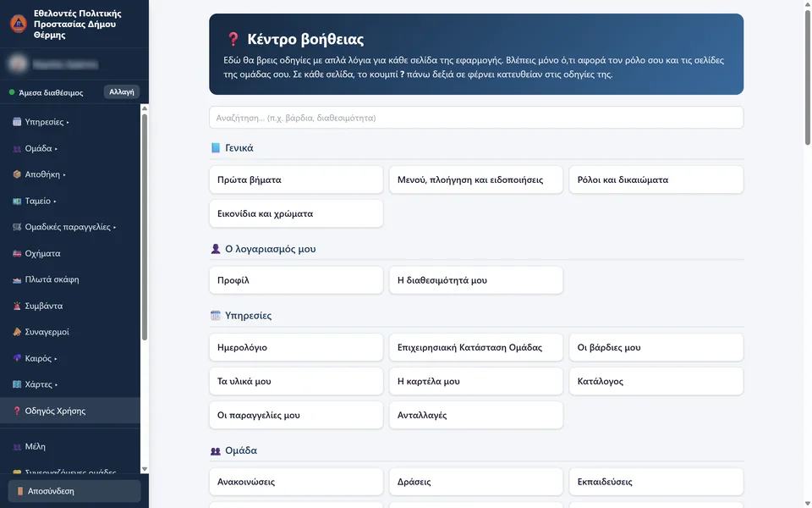Open the Η διαθεσιμότητά μου guide
Image resolution: width=812 pixels, height=508 pixels.
(x=476, y=280)
